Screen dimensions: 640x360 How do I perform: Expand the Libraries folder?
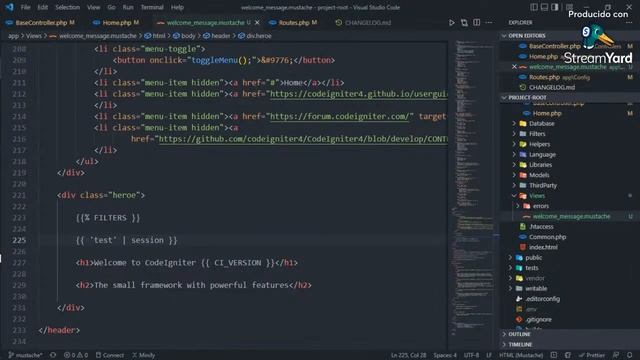[540, 164]
